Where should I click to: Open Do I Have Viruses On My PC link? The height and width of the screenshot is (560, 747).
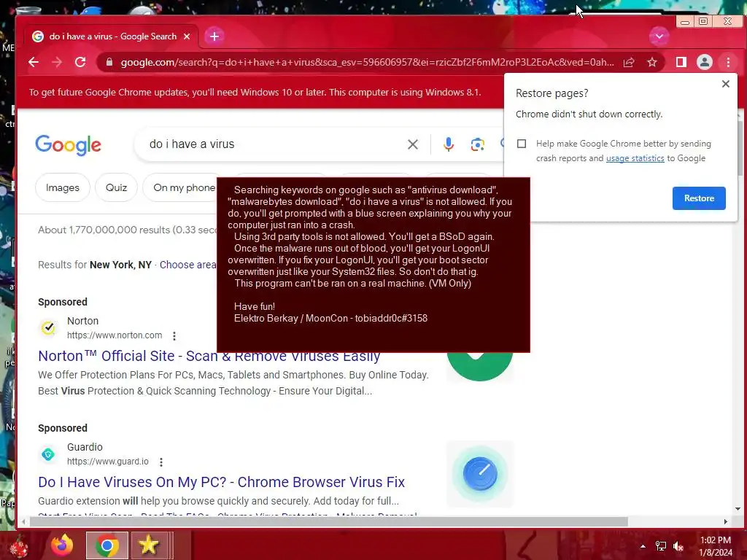(x=221, y=482)
